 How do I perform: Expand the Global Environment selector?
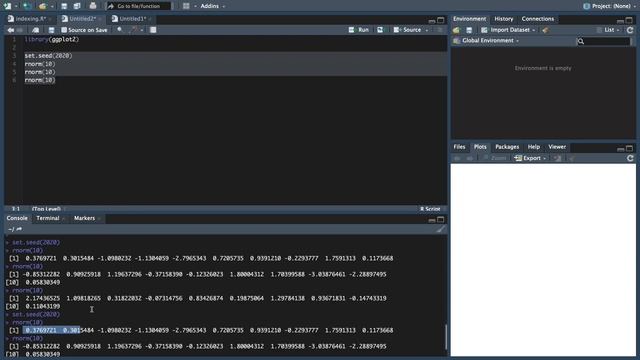pyautogui.click(x=486, y=41)
